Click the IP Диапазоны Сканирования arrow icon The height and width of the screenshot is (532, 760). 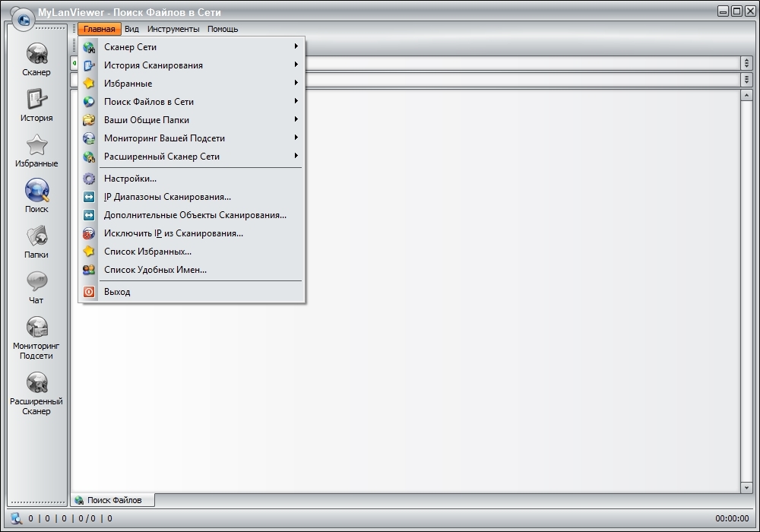pos(89,197)
